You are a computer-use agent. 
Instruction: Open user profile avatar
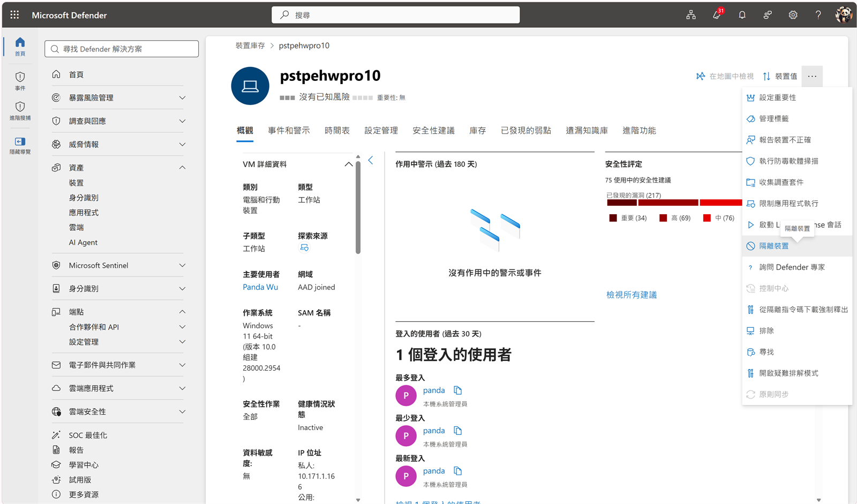click(x=844, y=15)
